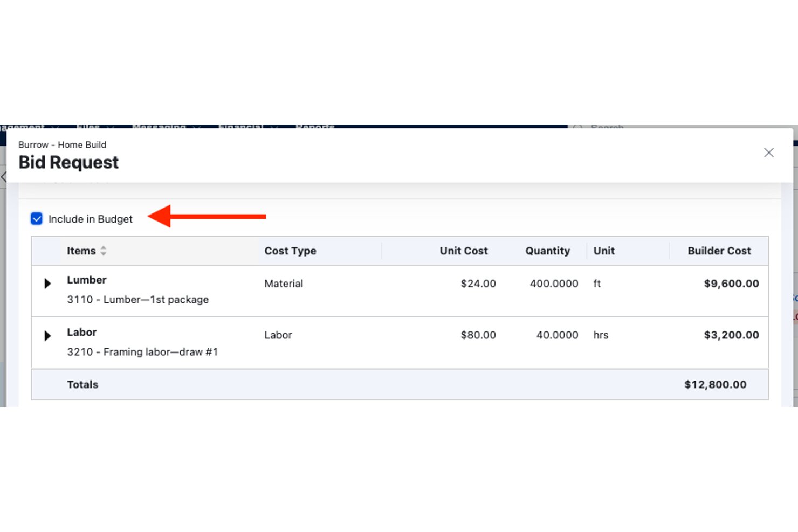Image resolution: width=798 pixels, height=532 pixels.
Task: Click the Unit Cost column header
Action: [x=464, y=251]
